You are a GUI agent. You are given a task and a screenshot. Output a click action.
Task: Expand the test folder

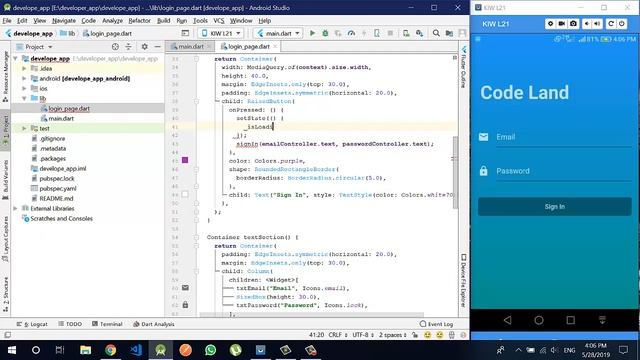24,128
